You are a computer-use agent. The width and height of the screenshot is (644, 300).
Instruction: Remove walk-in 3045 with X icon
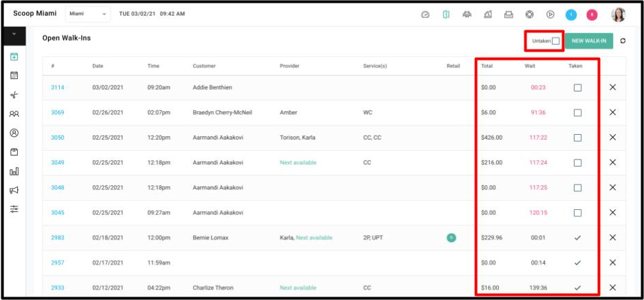[612, 213]
